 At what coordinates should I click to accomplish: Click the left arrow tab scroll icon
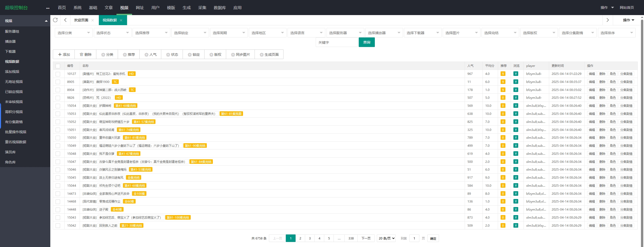coord(65,20)
